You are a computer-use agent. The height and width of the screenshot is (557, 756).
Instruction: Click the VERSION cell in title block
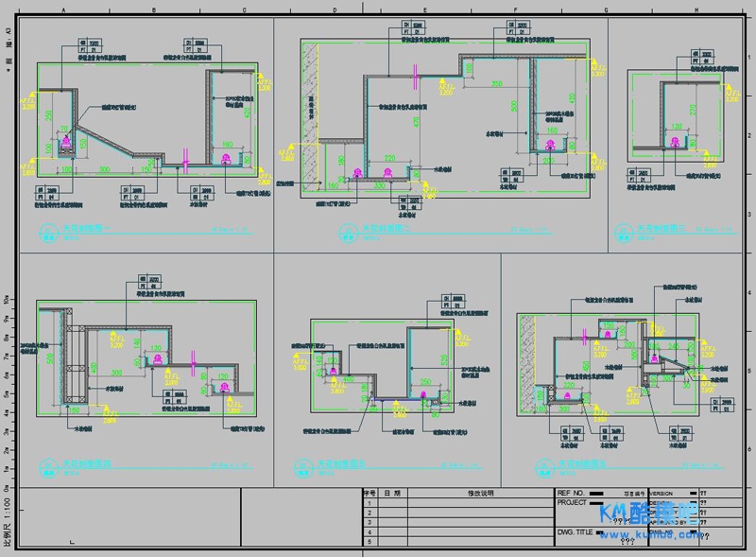point(661,494)
